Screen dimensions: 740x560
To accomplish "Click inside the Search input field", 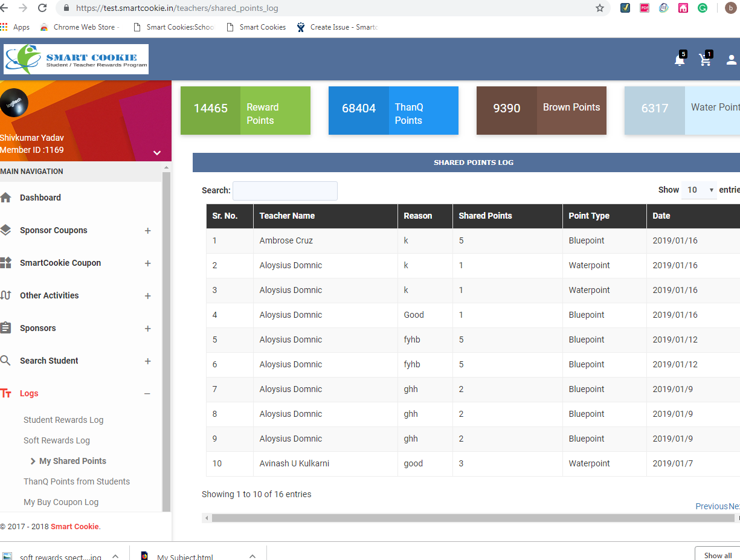I will (x=285, y=191).
